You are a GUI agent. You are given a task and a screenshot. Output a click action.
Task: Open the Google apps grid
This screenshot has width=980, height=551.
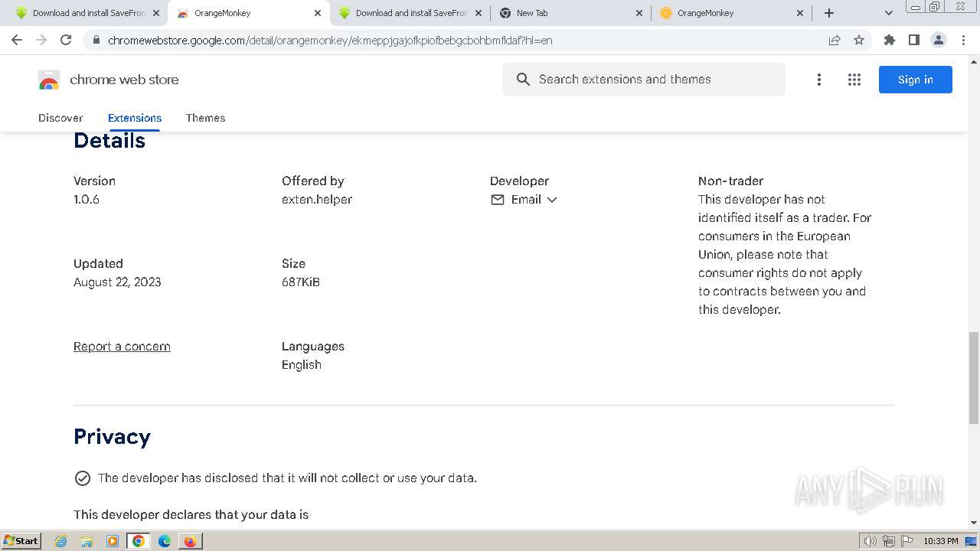pyautogui.click(x=854, y=80)
